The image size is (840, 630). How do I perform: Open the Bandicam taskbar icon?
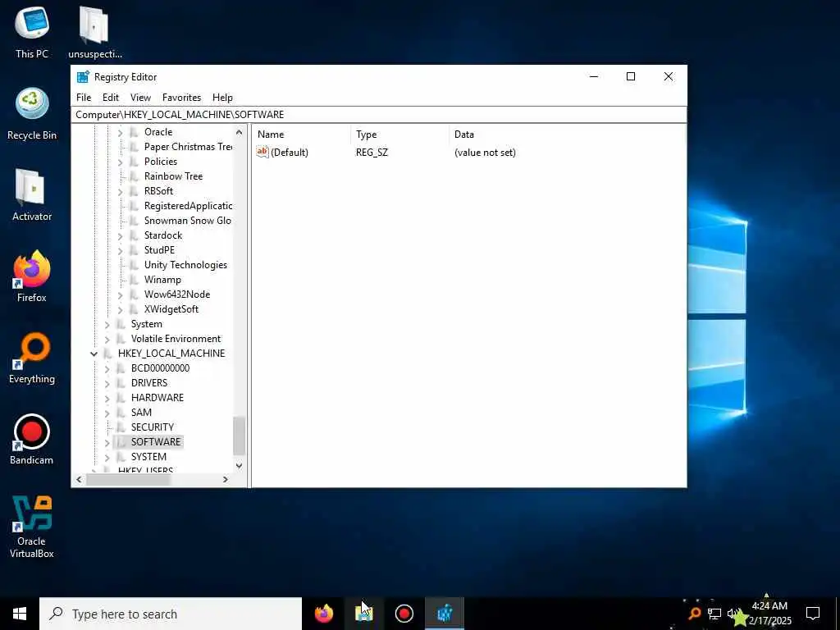pos(404,614)
